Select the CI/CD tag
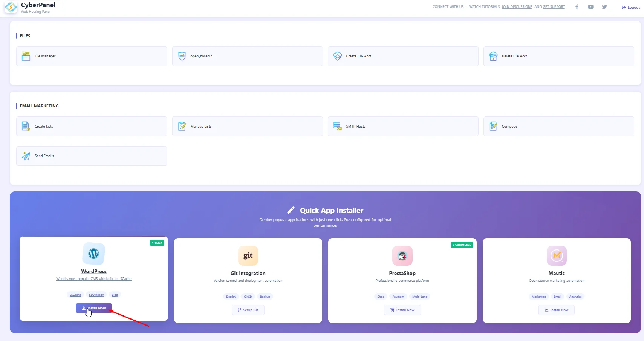 click(x=248, y=297)
